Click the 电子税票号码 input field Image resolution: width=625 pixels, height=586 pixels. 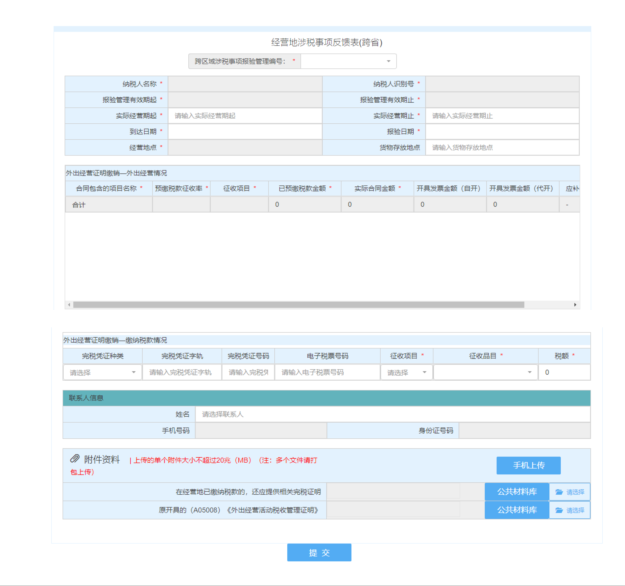pyautogui.click(x=326, y=372)
